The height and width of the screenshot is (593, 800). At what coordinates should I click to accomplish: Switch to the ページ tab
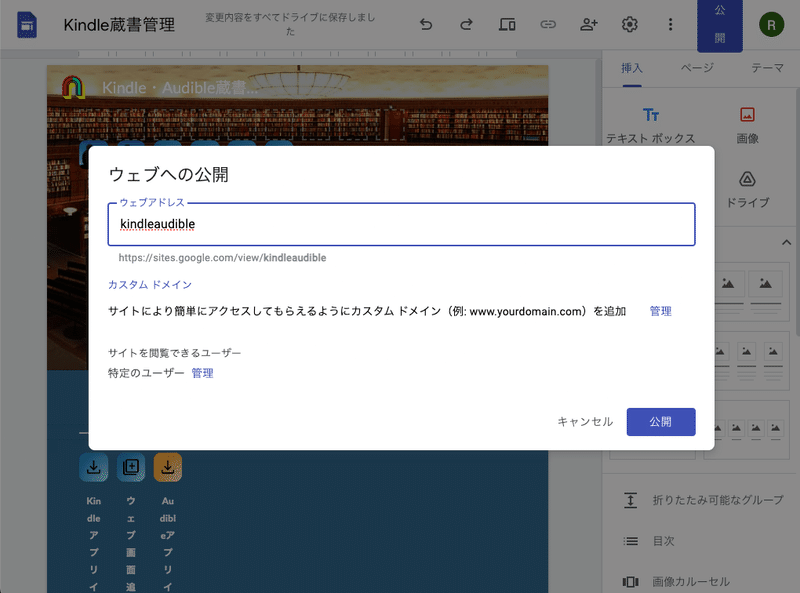pyautogui.click(x=697, y=68)
